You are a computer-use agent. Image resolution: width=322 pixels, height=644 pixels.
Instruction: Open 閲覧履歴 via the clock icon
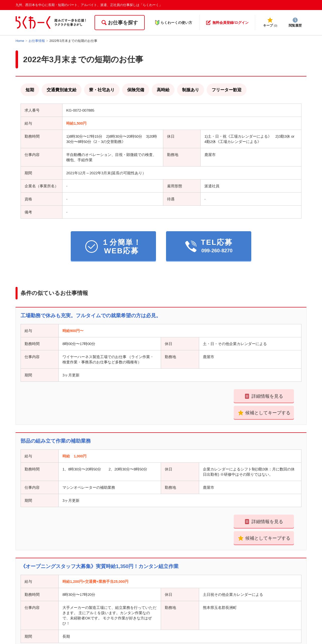[x=295, y=20]
